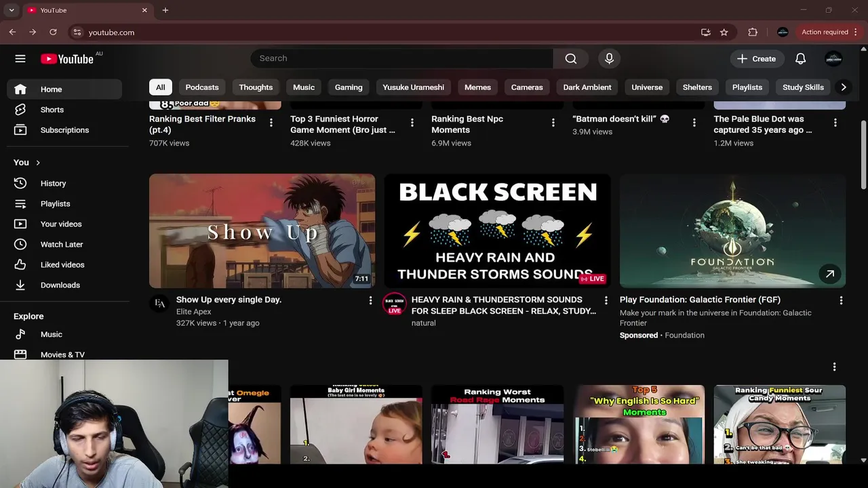This screenshot has height=488, width=868.
Task: Play the Show Up video thumbnail
Action: [x=262, y=231]
